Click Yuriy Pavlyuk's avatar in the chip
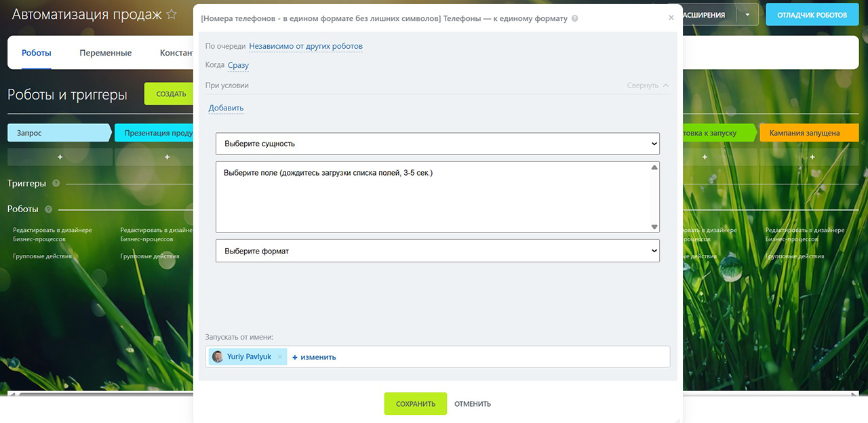This screenshot has height=423, width=868. pos(218,357)
